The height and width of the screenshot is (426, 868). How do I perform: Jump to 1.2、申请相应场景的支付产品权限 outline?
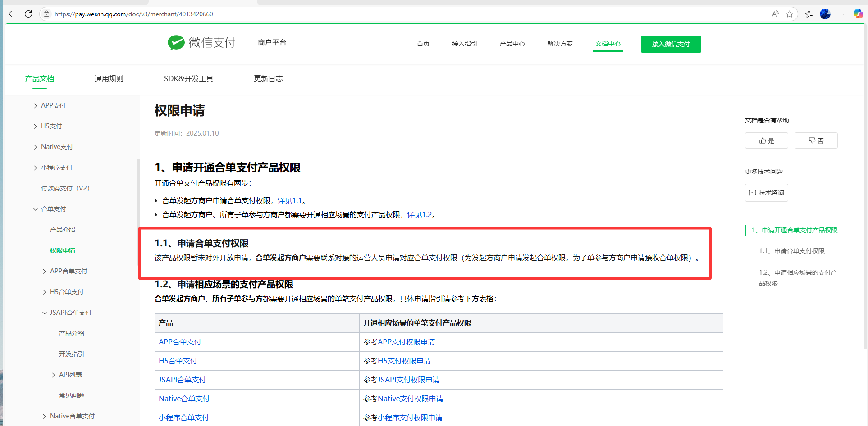point(798,278)
